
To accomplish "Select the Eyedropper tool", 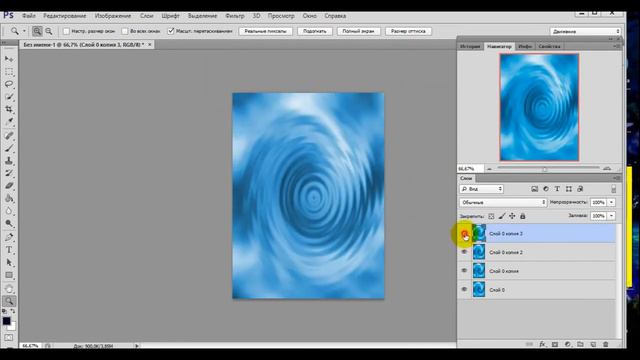I will point(9,122).
